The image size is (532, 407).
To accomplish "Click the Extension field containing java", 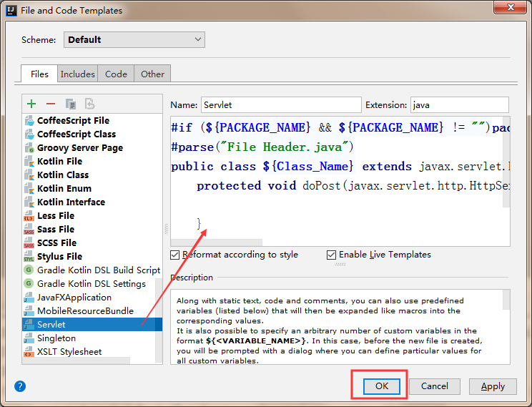I will coord(460,105).
